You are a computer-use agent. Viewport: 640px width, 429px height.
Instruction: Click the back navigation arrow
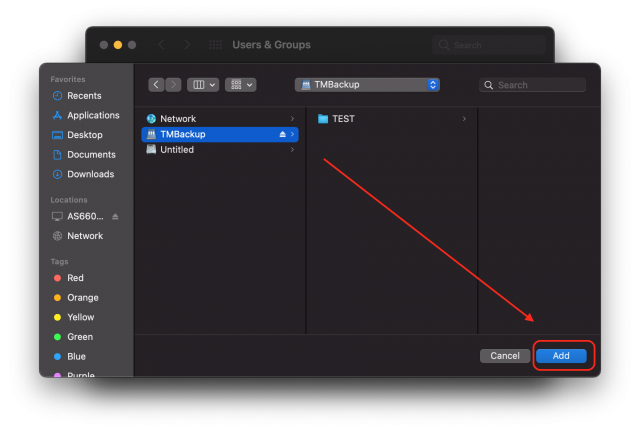[156, 85]
